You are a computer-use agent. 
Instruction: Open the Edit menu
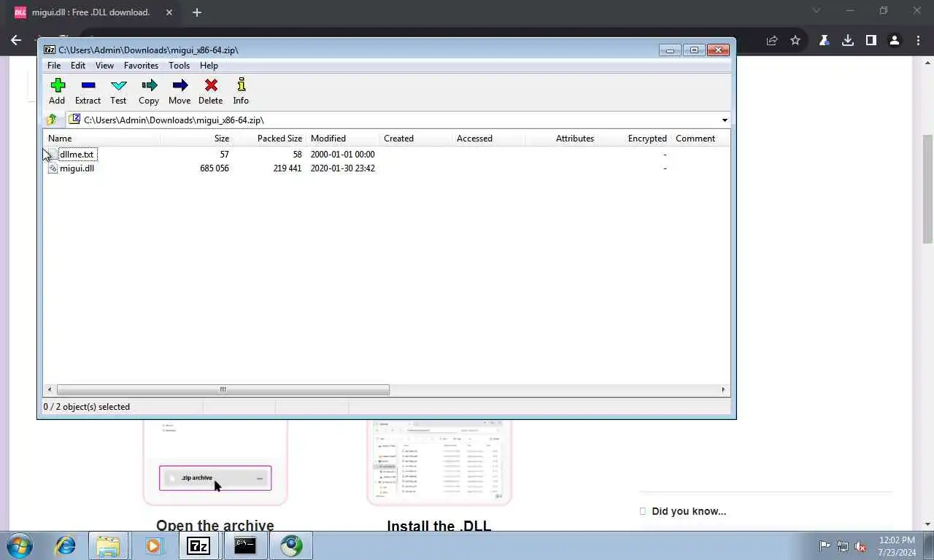click(x=78, y=66)
